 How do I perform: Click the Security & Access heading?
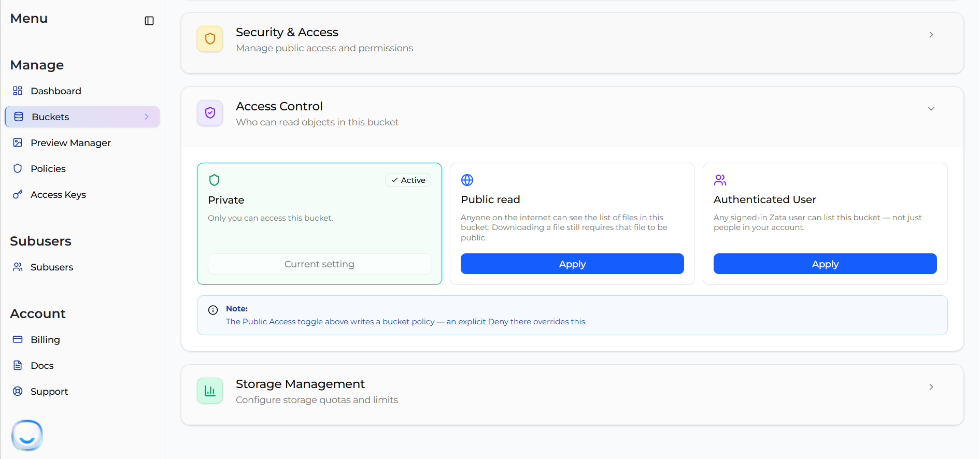(287, 32)
